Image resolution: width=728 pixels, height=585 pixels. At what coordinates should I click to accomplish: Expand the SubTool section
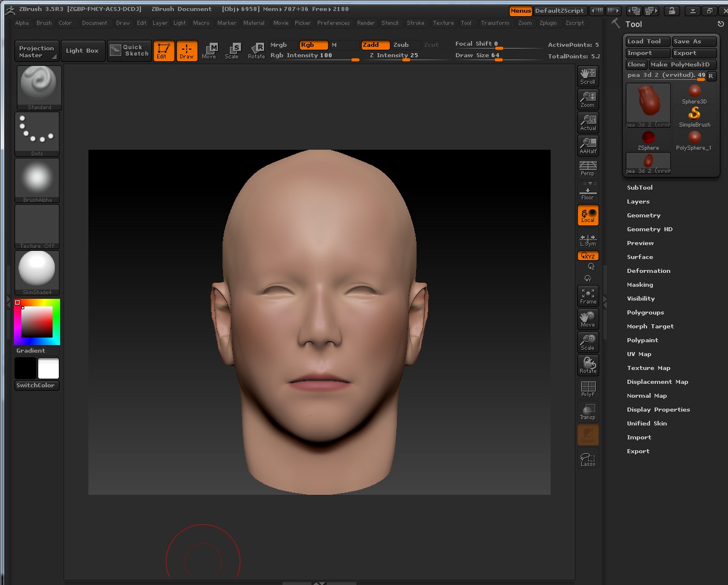point(640,187)
